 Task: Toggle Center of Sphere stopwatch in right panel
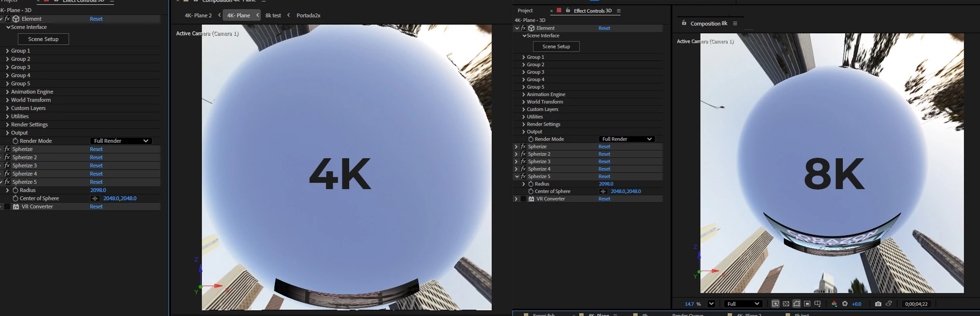(531, 192)
